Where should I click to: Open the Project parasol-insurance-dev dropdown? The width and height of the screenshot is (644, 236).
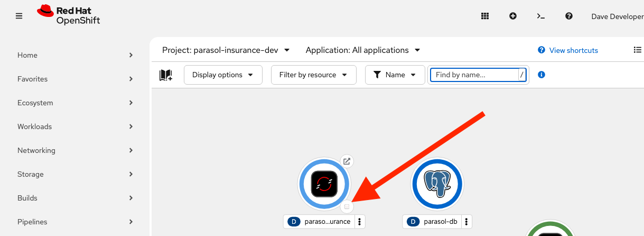point(226,50)
